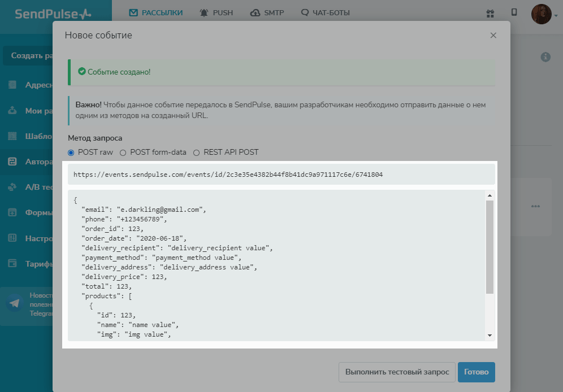Click the Тарифы sidebar icon
This screenshot has height=392, width=563.
point(12,263)
